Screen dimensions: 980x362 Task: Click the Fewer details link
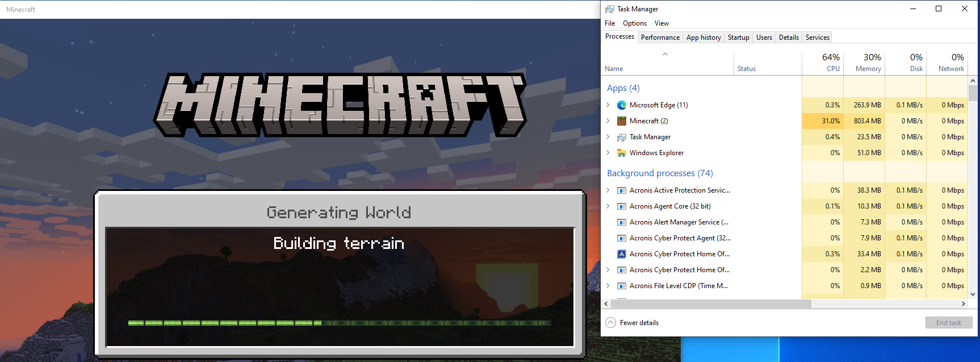639,323
